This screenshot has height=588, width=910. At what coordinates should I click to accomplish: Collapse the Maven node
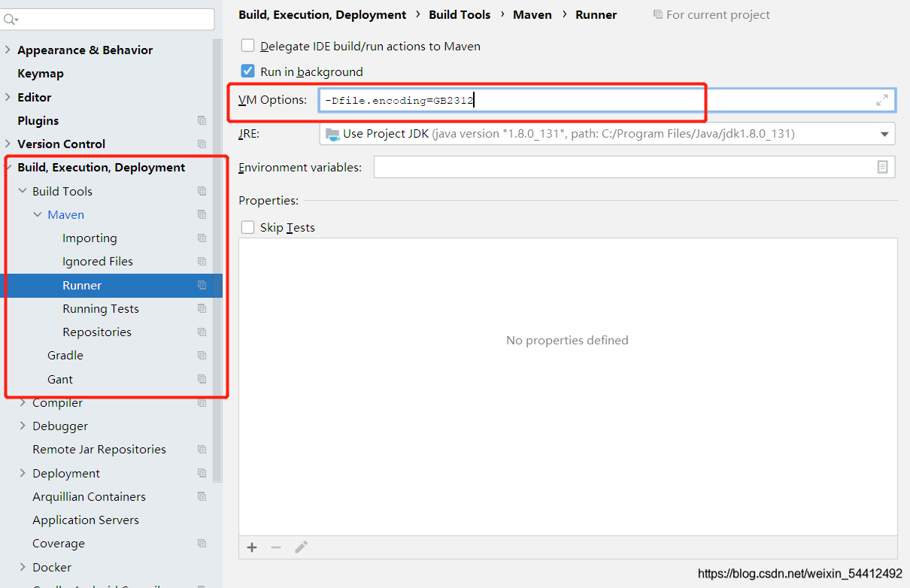[38, 214]
